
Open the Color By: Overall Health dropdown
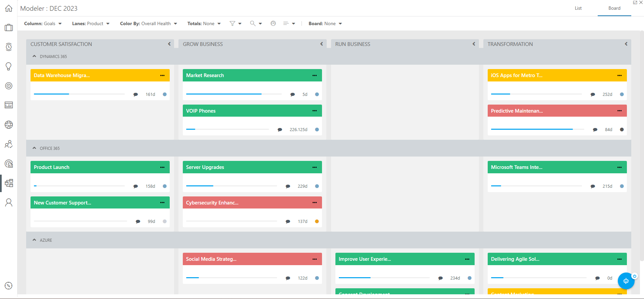click(x=149, y=23)
